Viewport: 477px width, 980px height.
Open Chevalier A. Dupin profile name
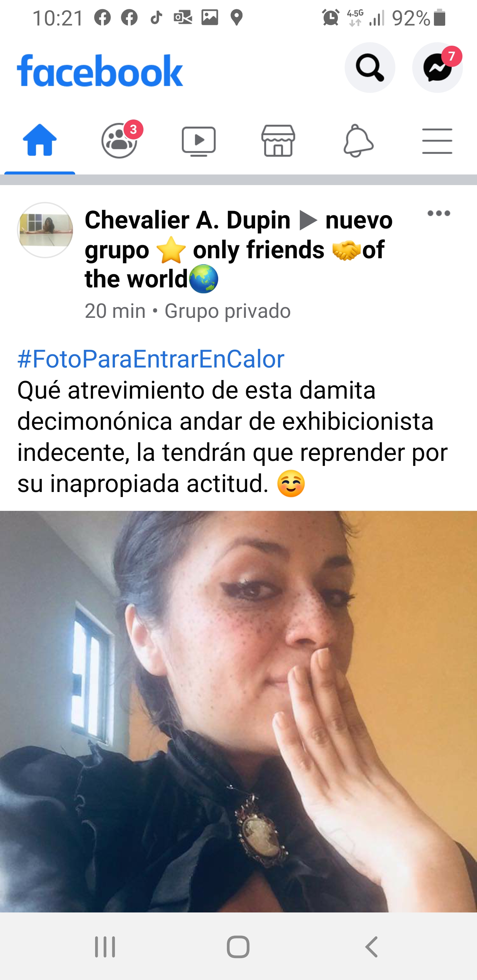click(188, 220)
